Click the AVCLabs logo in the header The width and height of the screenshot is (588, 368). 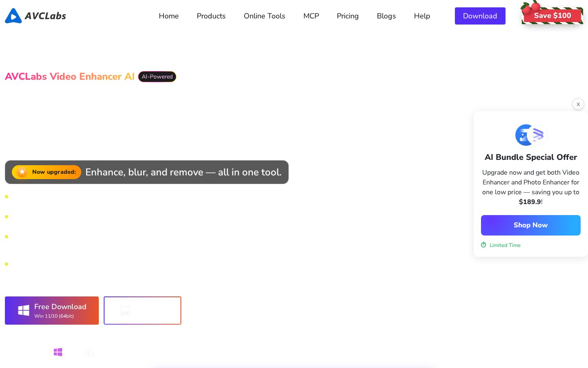(x=36, y=16)
